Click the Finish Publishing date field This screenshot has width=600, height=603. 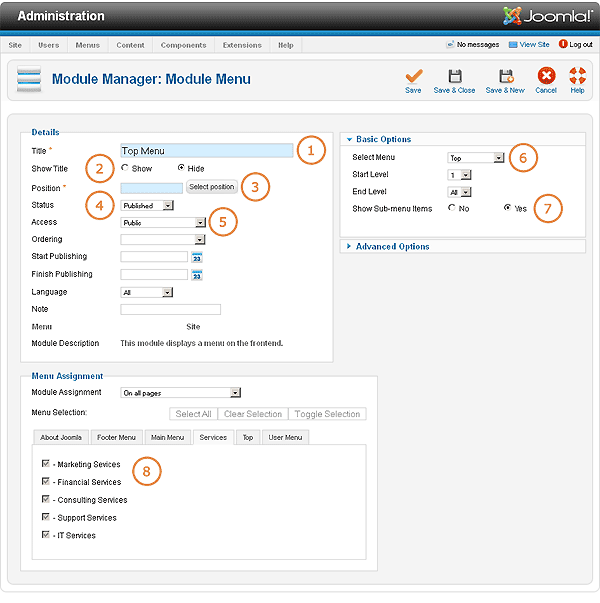154,275
